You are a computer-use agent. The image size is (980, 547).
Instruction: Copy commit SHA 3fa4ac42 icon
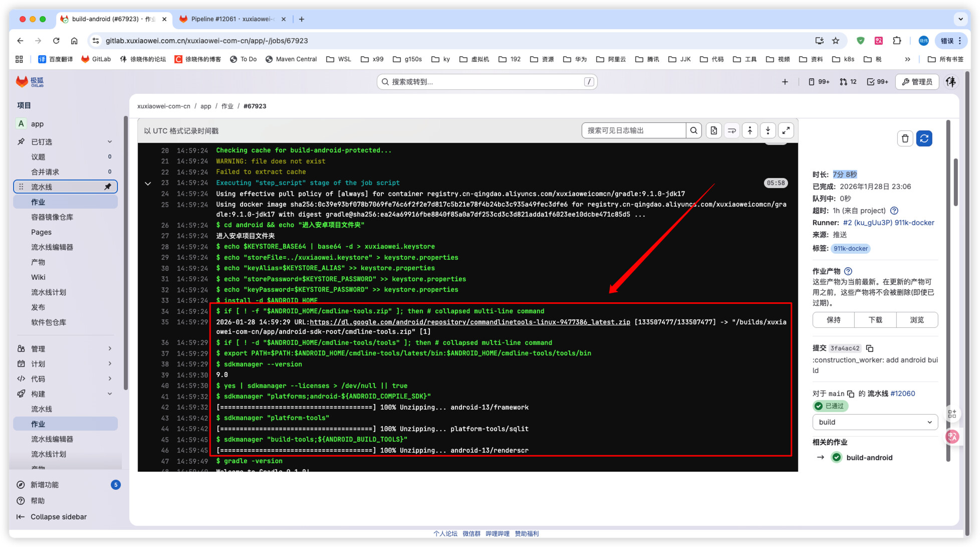click(870, 348)
